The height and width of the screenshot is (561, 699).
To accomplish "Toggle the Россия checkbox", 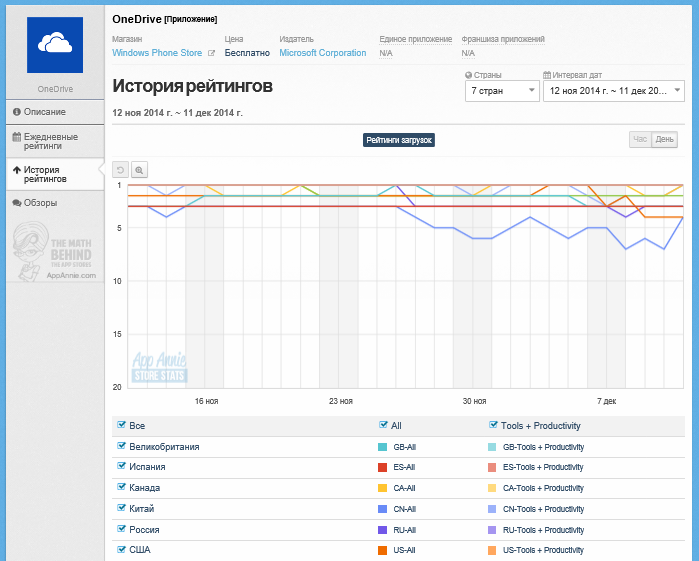I will (x=121, y=528).
